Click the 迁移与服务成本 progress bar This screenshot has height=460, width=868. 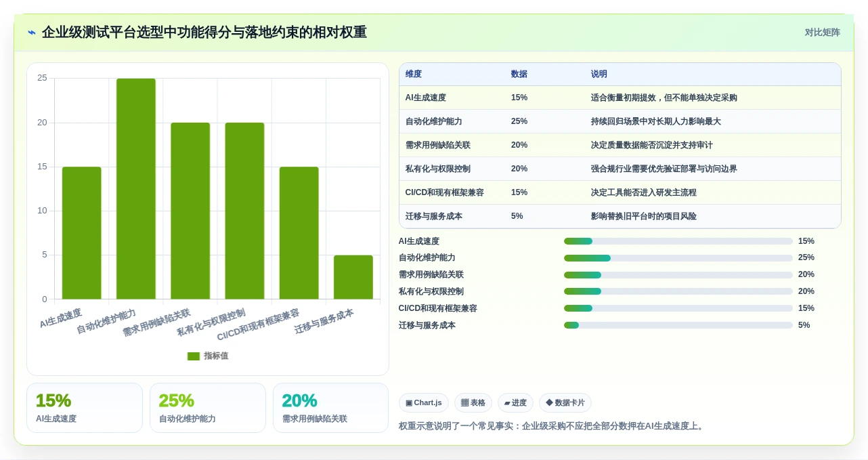(678, 325)
